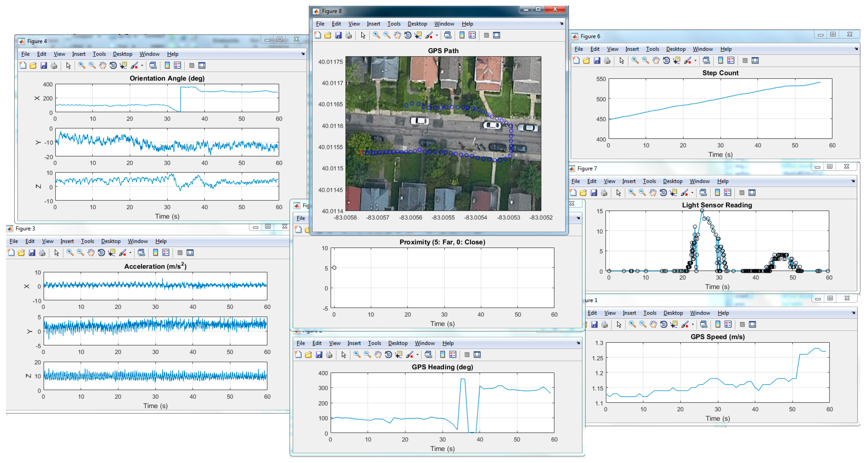Select Rotate 3D tool in Figure 6

pos(666,60)
